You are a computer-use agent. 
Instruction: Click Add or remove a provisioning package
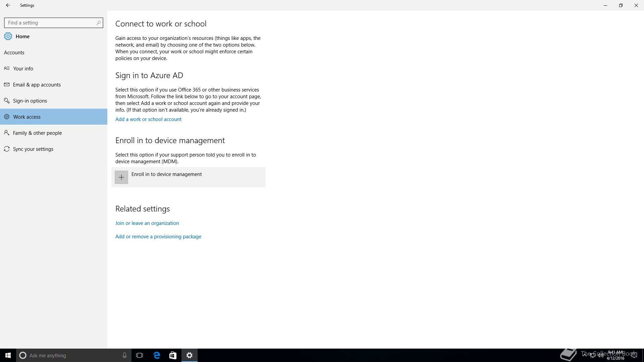(158, 236)
